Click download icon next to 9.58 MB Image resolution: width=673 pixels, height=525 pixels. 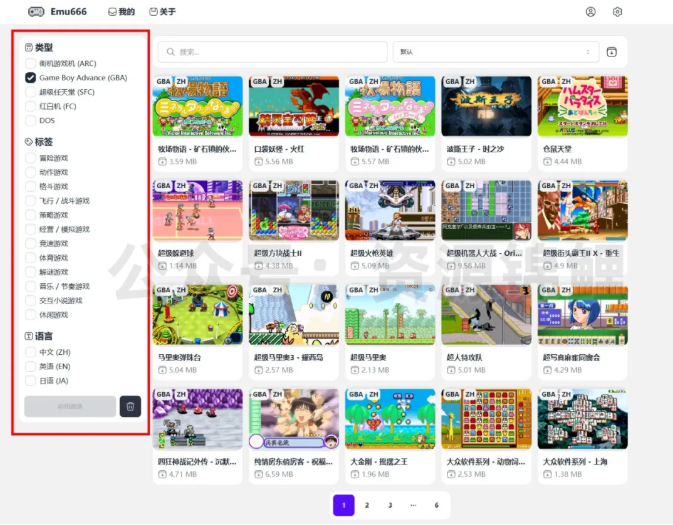click(x=451, y=266)
